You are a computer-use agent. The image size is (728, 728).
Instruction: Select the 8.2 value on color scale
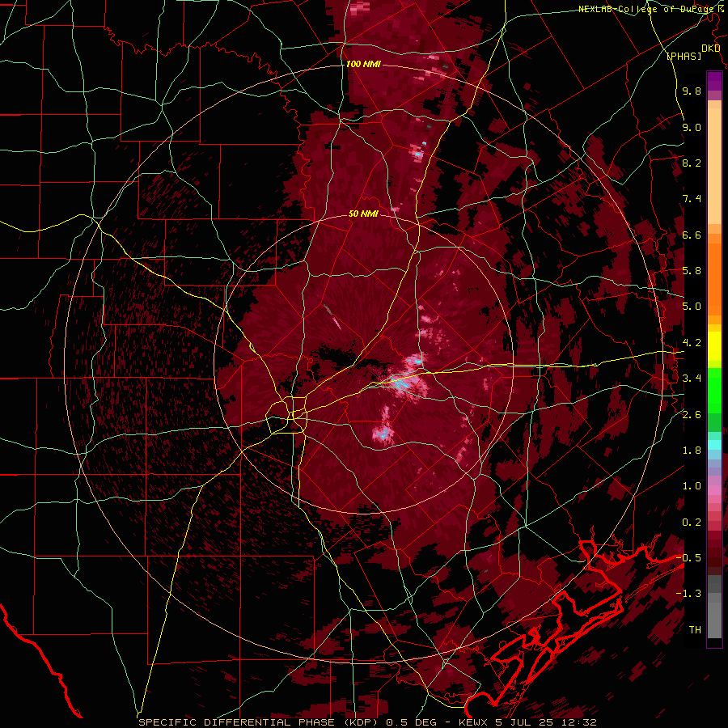(692, 163)
